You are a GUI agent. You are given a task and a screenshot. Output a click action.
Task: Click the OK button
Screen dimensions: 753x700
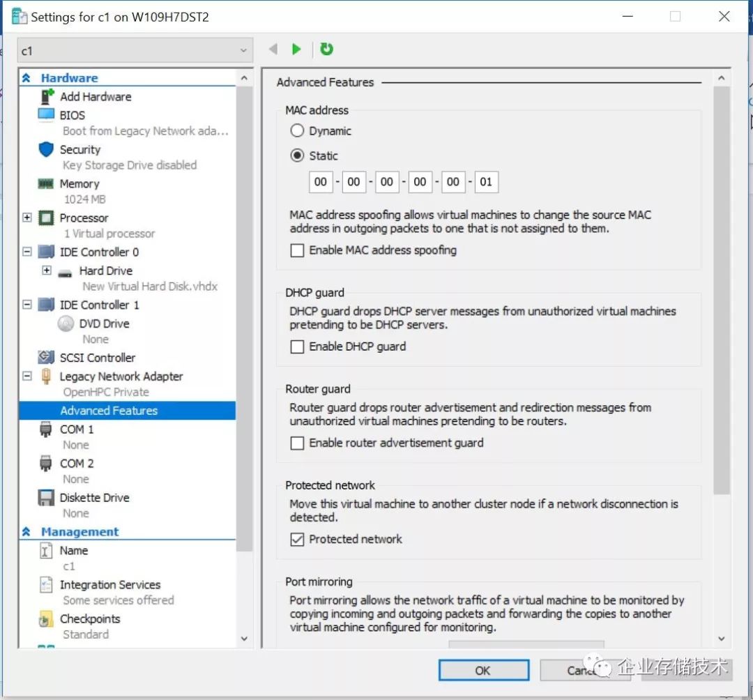482,670
